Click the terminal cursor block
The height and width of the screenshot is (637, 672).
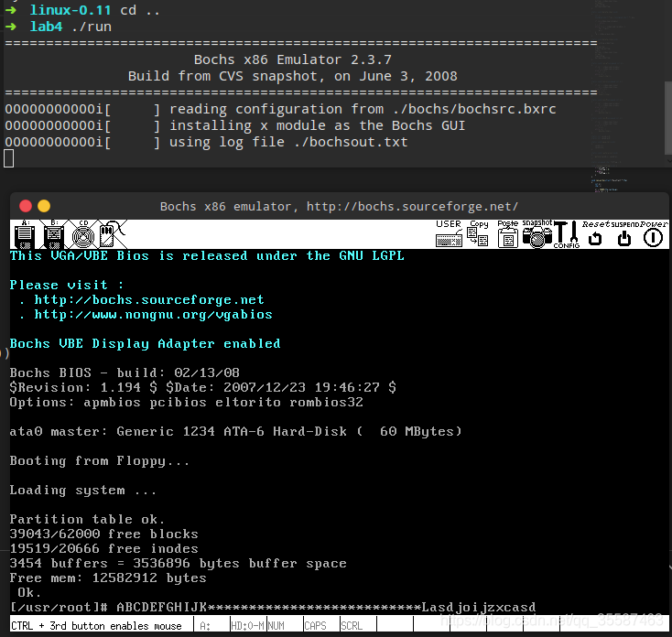[8, 158]
